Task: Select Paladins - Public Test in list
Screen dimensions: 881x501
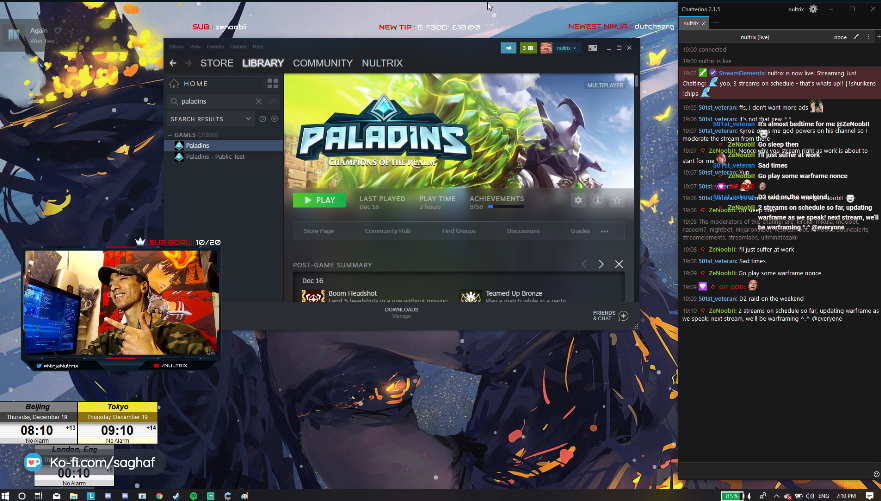Action: point(224,157)
